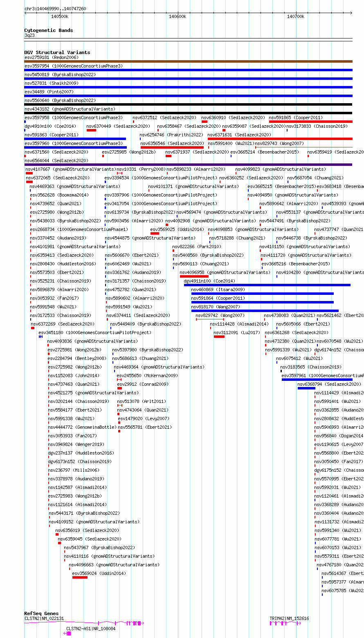Click the 140600k ruler tick label

pyautogui.click(x=178, y=16)
